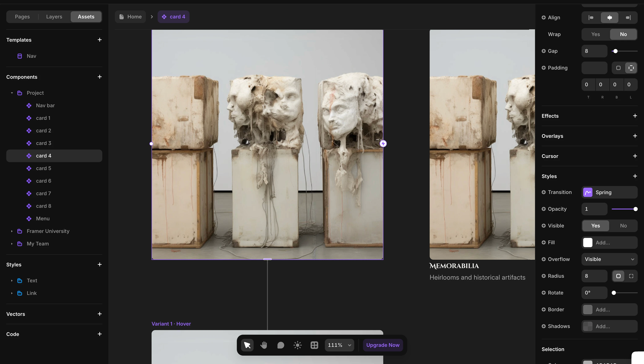Set Wrap to No

tap(623, 34)
